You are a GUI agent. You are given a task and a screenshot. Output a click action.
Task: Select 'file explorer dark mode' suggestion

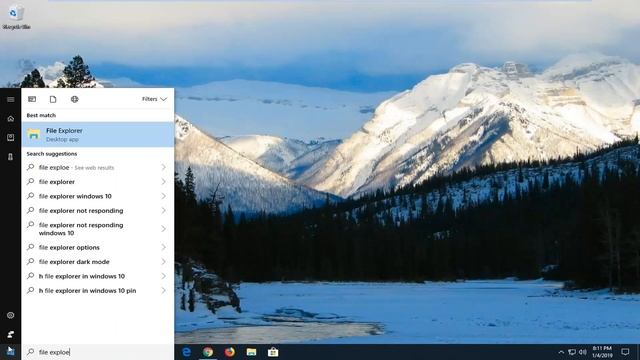pos(98,262)
